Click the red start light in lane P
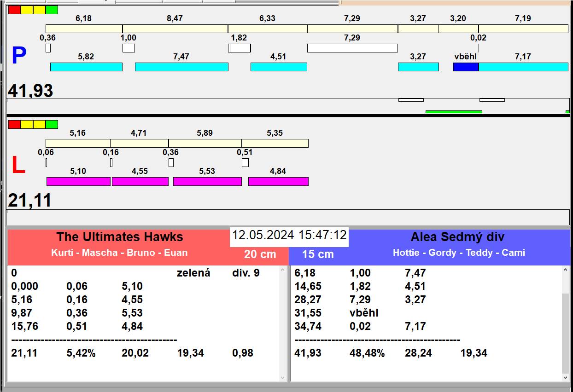573x392 pixels. point(14,10)
